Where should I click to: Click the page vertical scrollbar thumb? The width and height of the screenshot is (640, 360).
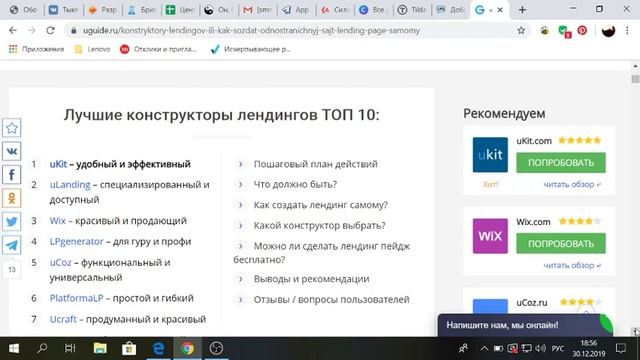(635, 79)
